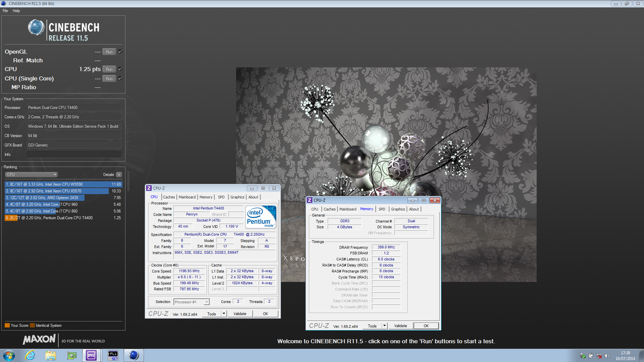This screenshot has height=362, width=644.
Task: Click Validate in CPU-Z CPU window
Action: [240, 314]
